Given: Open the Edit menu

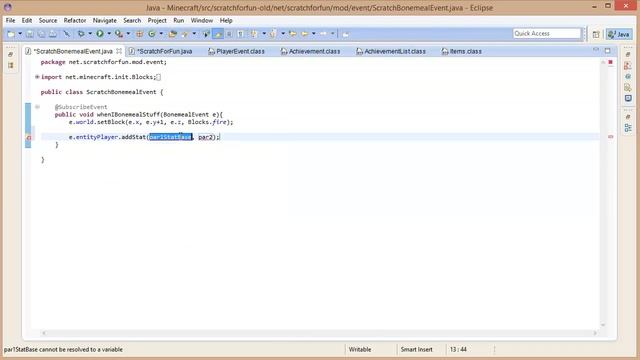Looking at the screenshot, I should pyautogui.click(x=27, y=20).
